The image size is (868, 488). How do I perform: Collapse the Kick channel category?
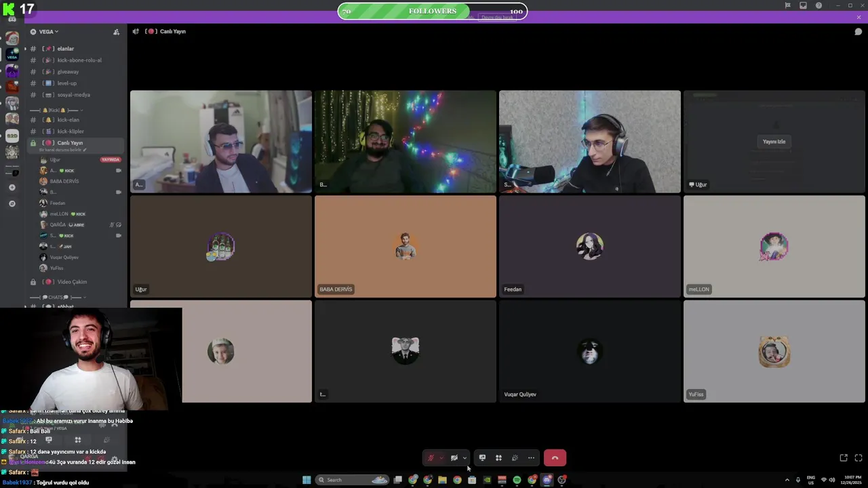(57, 110)
